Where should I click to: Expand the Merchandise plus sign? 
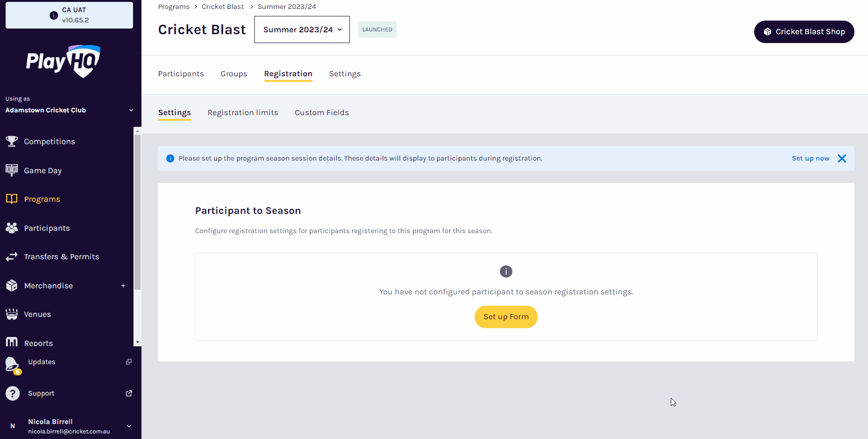(x=123, y=285)
